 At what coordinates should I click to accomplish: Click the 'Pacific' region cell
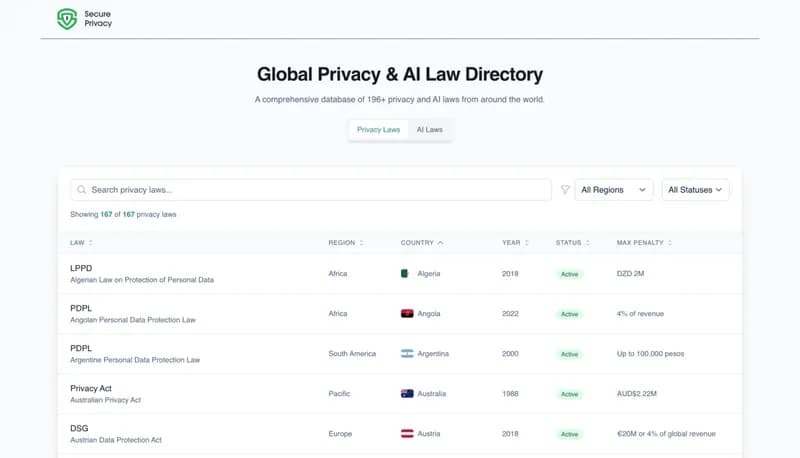click(339, 394)
